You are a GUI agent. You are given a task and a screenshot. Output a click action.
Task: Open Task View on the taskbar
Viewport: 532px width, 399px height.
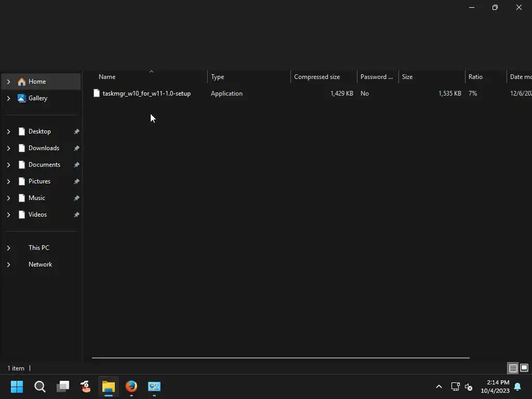pyautogui.click(x=63, y=387)
